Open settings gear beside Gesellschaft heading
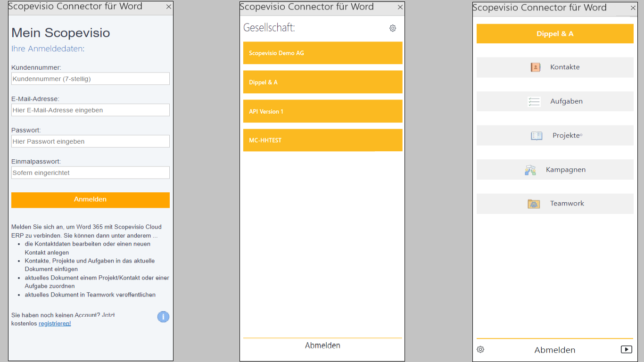The width and height of the screenshot is (644, 362). pyautogui.click(x=393, y=28)
